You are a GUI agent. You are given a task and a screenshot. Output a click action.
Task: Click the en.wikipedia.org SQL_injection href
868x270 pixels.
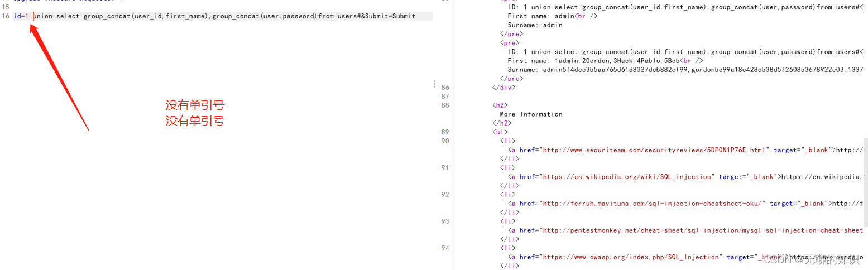coord(628,177)
